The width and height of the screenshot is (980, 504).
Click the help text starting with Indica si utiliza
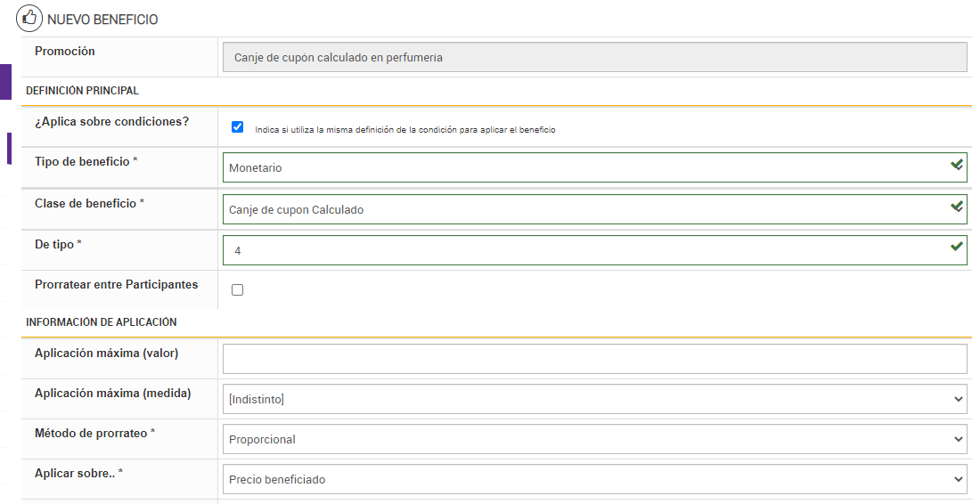tap(405, 130)
